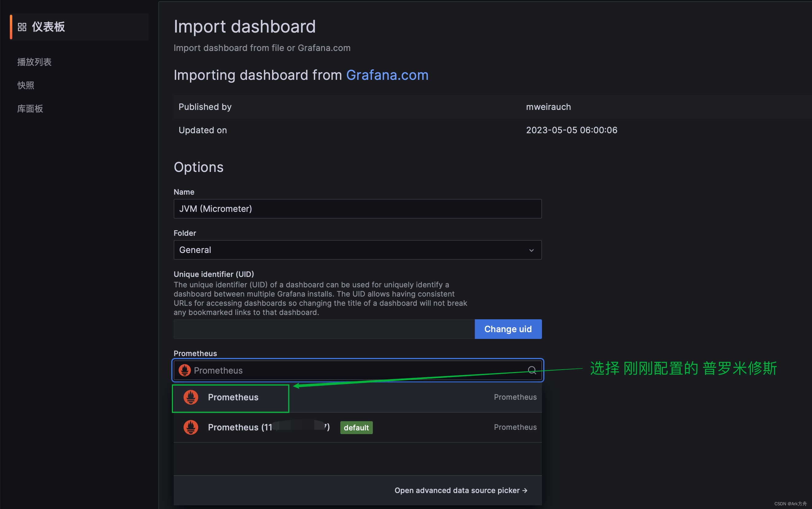812x509 pixels.
Task: Click the Options section heading
Action: (x=199, y=167)
